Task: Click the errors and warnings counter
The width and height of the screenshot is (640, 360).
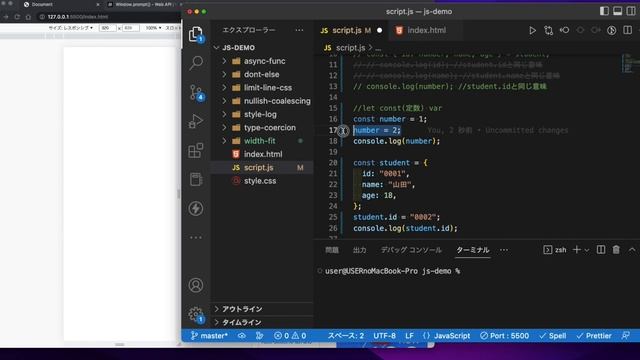Action: [290, 336]
